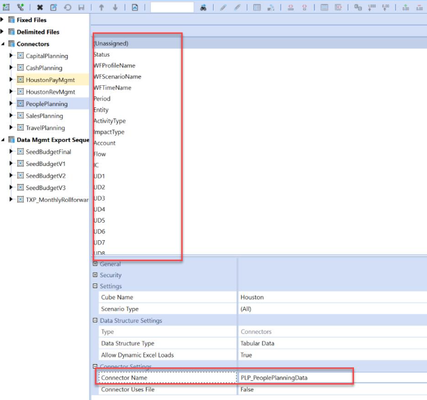The width and height of the screenshot is (427, 400).
Task: Click the move up arrow icon
Action: tap(101, 7)
